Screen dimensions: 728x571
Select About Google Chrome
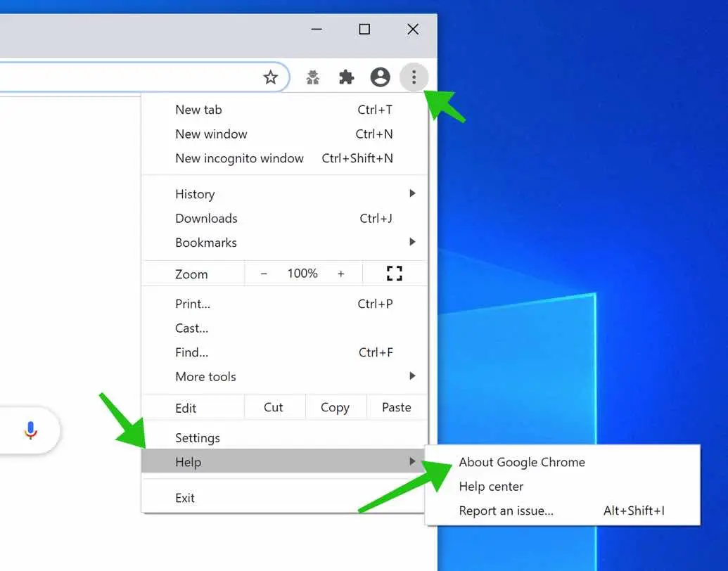click(522, 462)
